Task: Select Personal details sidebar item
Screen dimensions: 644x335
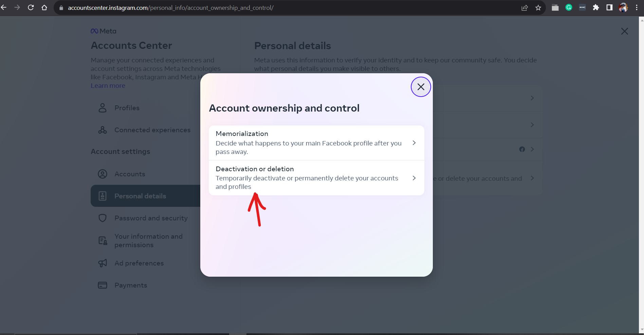Action: (146, 196)
